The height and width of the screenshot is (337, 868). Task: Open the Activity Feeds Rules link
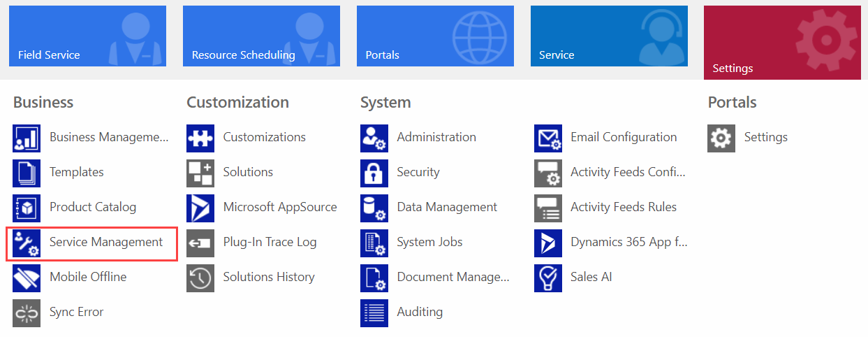pyautogui.click(x=623, y=207)
